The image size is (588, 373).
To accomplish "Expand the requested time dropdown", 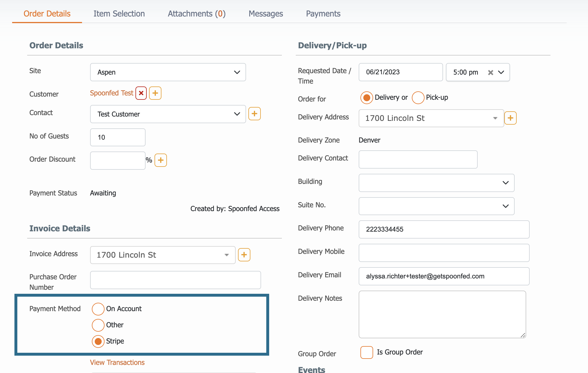I will tap(501, 72).
